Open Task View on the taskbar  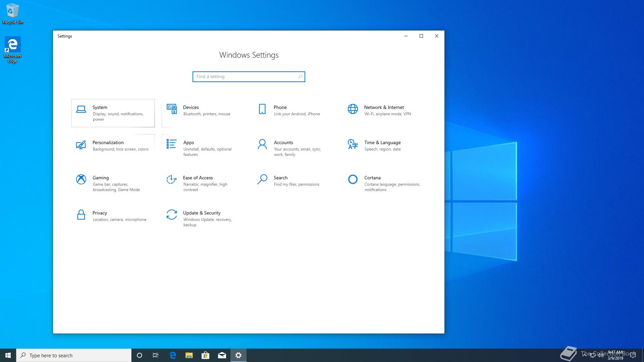156,355
